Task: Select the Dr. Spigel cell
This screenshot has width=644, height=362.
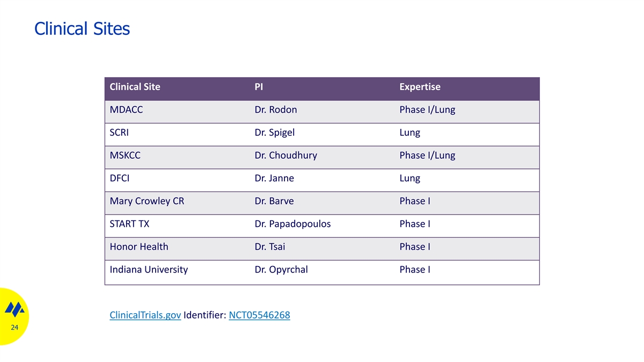Action: tap(274, 132)
